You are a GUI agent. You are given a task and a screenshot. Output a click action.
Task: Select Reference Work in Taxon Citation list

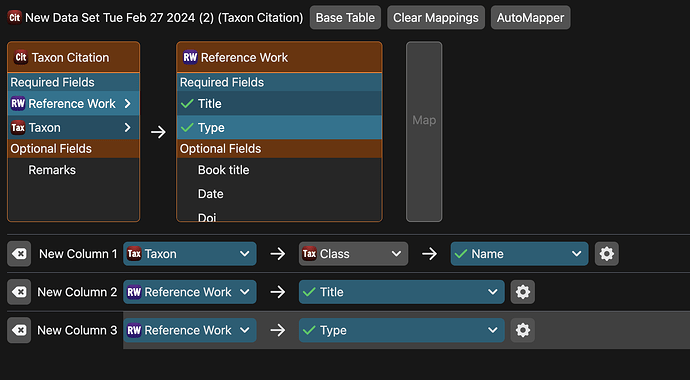(x=73, y=104)
